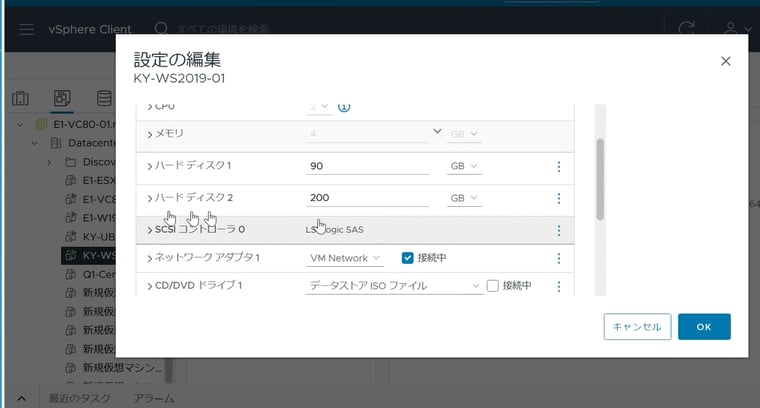Expand the SCSI コントローラ 0 row
The height and width of the screenshot is (408, 760).
click(149, 230)
